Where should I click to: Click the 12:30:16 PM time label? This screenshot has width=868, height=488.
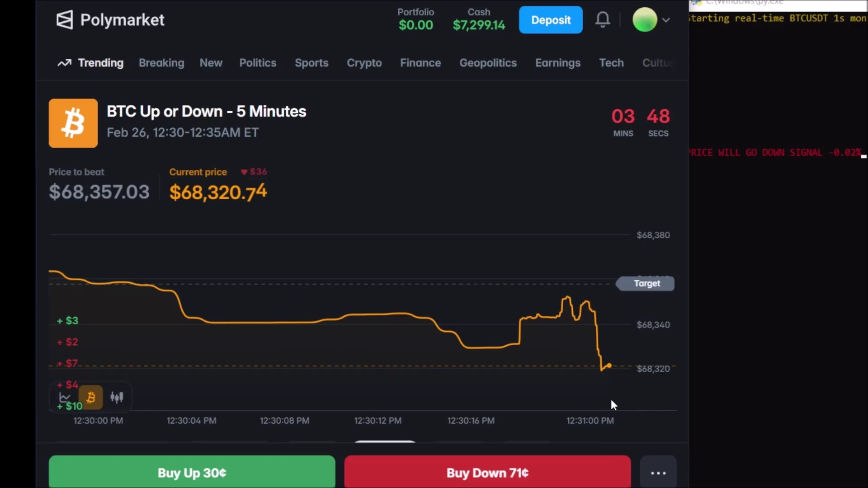point(471,421)
